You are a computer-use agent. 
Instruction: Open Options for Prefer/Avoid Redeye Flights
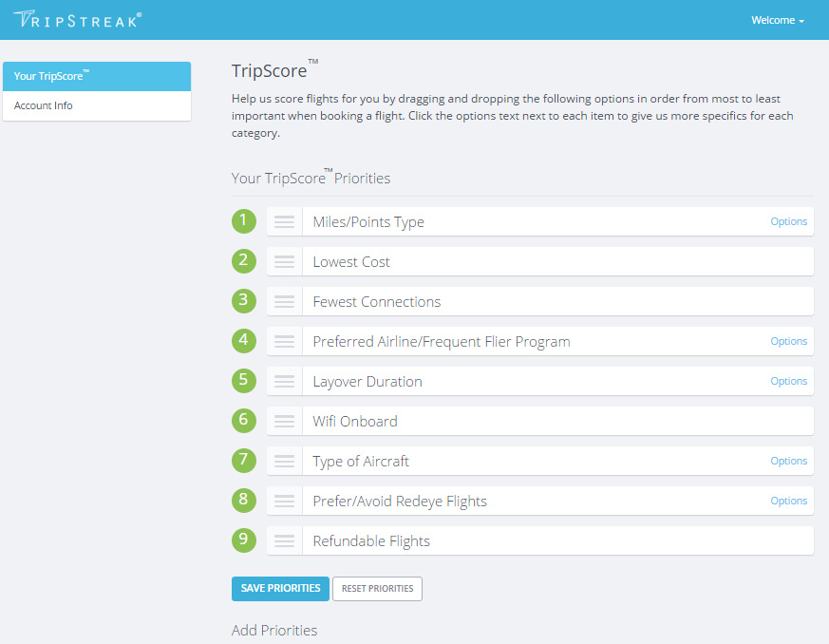point(788,501)
